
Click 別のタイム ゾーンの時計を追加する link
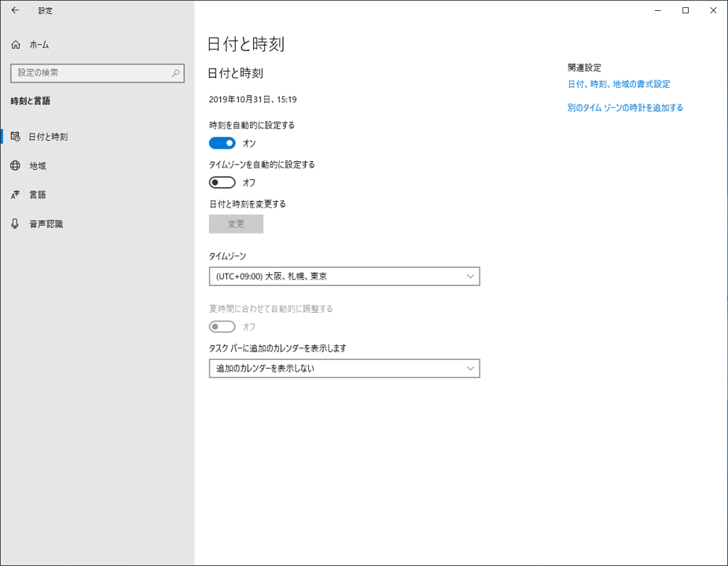pyautogui.click(x=626, y=108)
